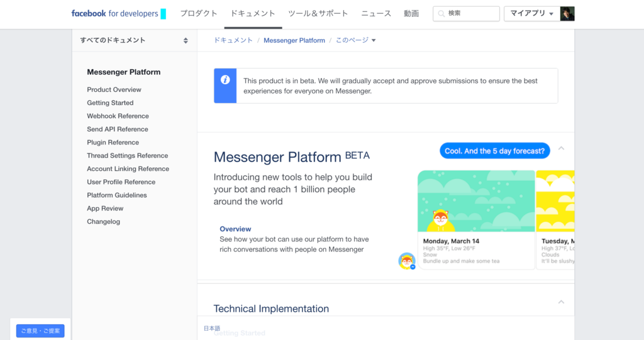Open the ドキュメント menu
644x340 pixels.
pyautogui.click(x=253, y=14)
